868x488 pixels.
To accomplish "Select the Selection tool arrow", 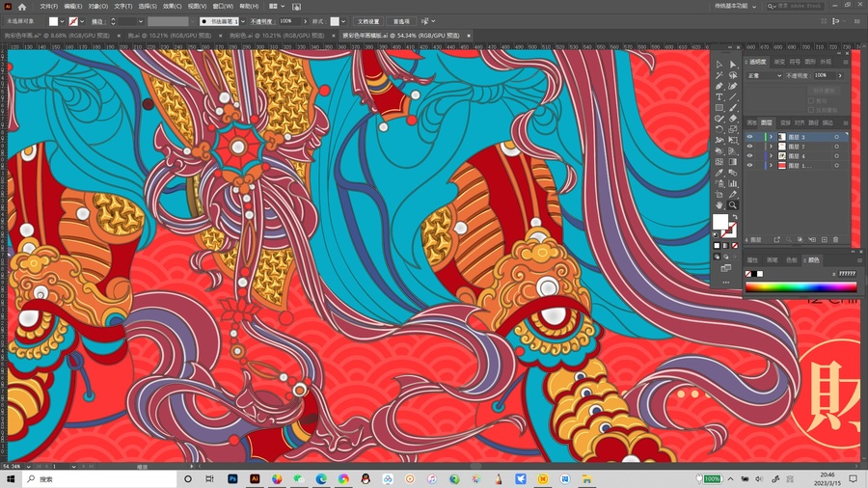I will (719, 65).
